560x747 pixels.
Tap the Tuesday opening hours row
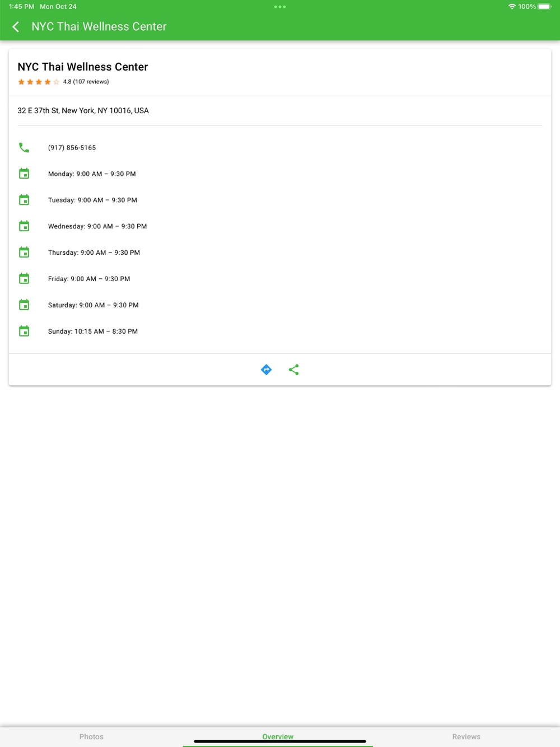(x=92, y=200)
